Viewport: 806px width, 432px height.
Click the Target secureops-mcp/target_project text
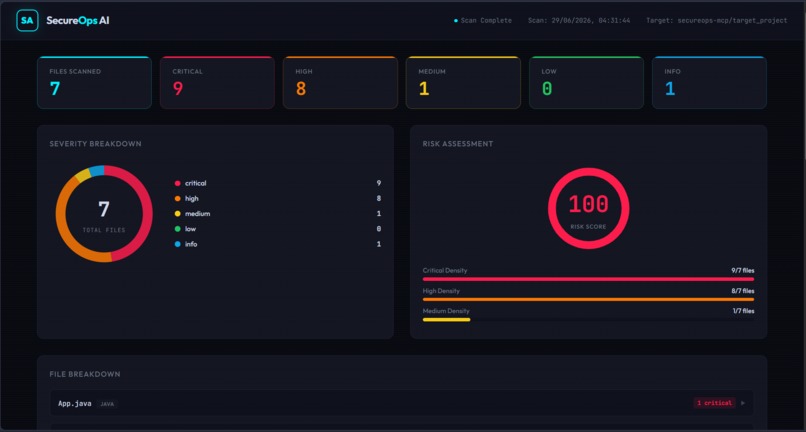pyautogui.click(x=717, y=21)
